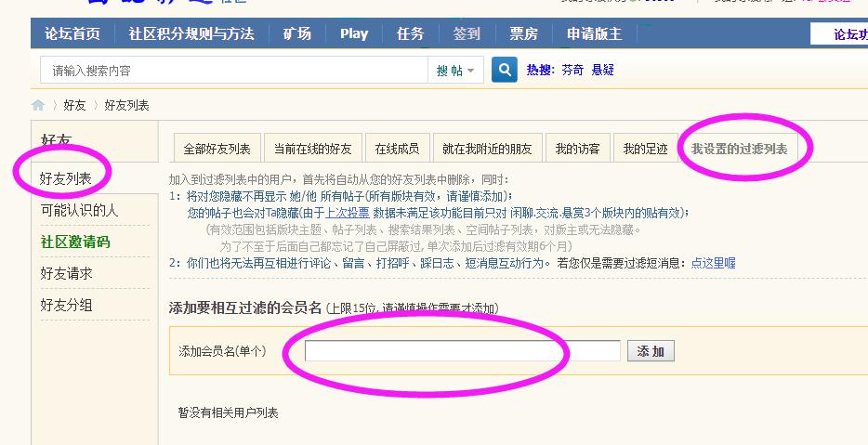Open 论坛首页 in the navigation bar
Viewport: 868px width, 445px height.
pos(72,33)
